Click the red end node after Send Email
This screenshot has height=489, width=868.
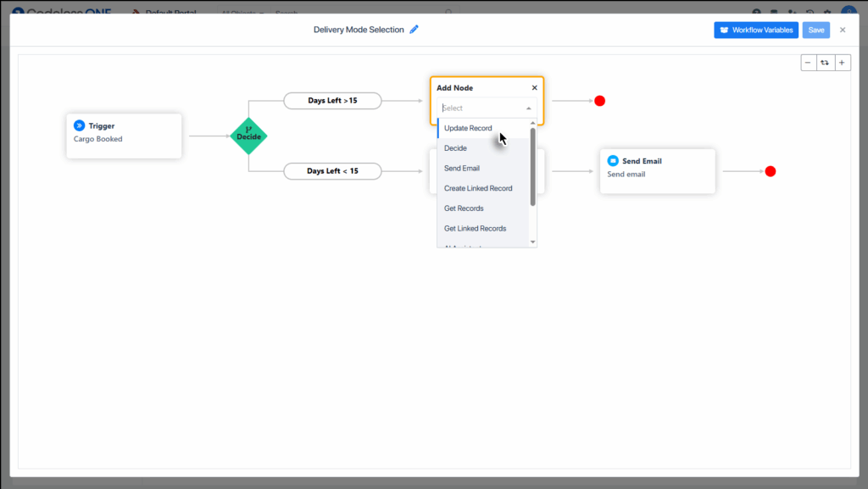click(x=770, y=171)
